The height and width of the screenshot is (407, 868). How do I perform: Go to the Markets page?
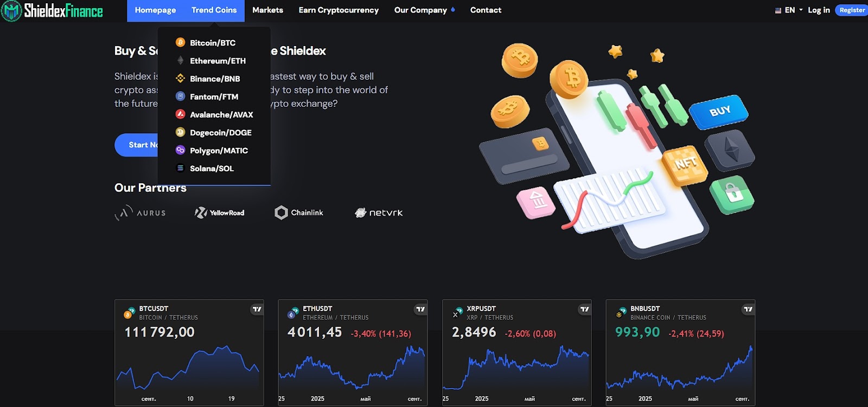(x=267, y=10)
